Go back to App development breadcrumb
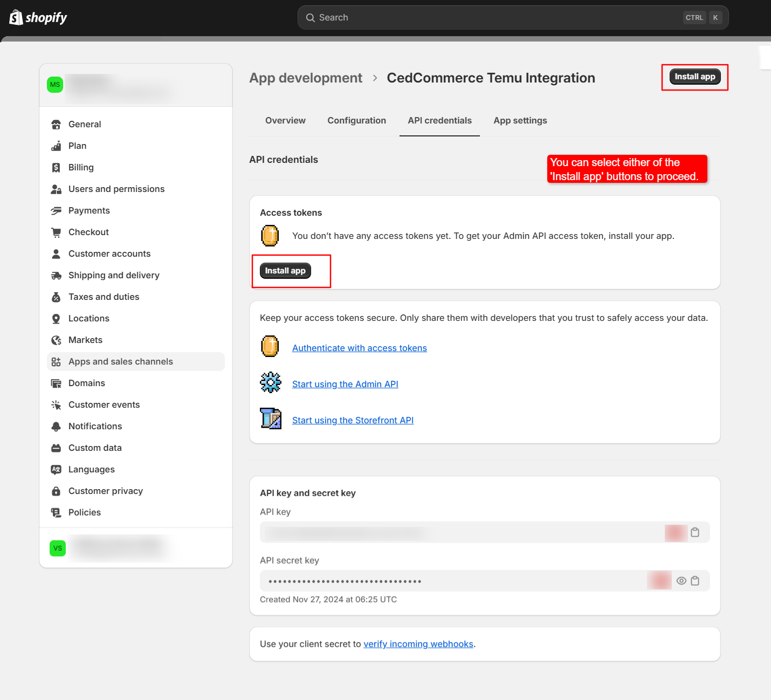 [x=306, y=78]
